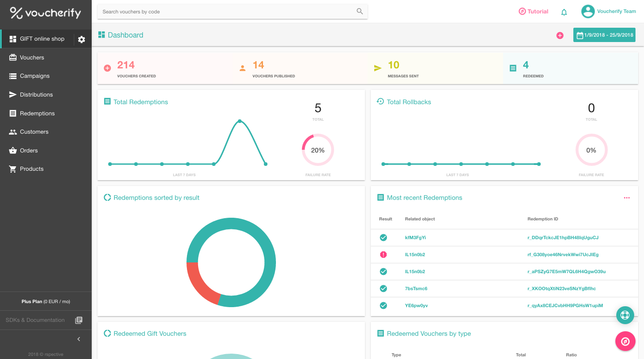Click the SDKs & Documentation book icon
The width and height of the screenshot is (644, 359).
(x=79, y=320)
